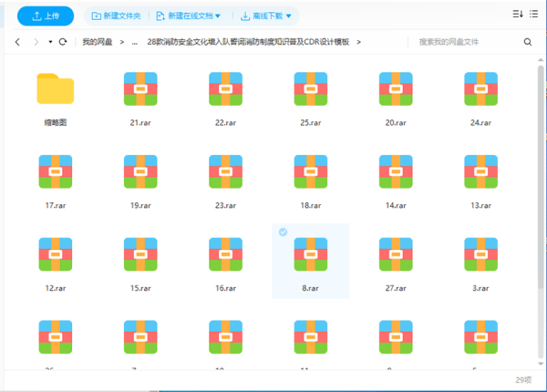Click the magnifier search icon
This screenshot has height=392, width=547.
click(x=528, y=42)
